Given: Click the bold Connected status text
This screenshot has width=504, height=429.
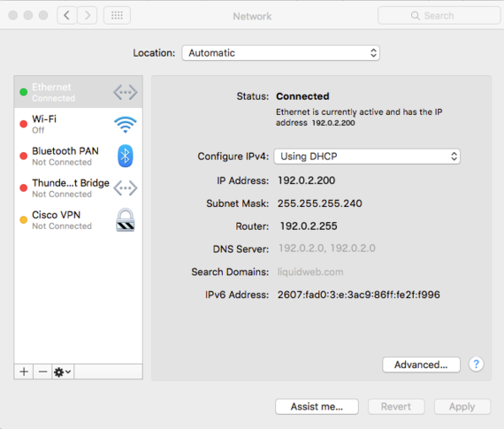Looking at the screenshot, I should pos(302,96).
